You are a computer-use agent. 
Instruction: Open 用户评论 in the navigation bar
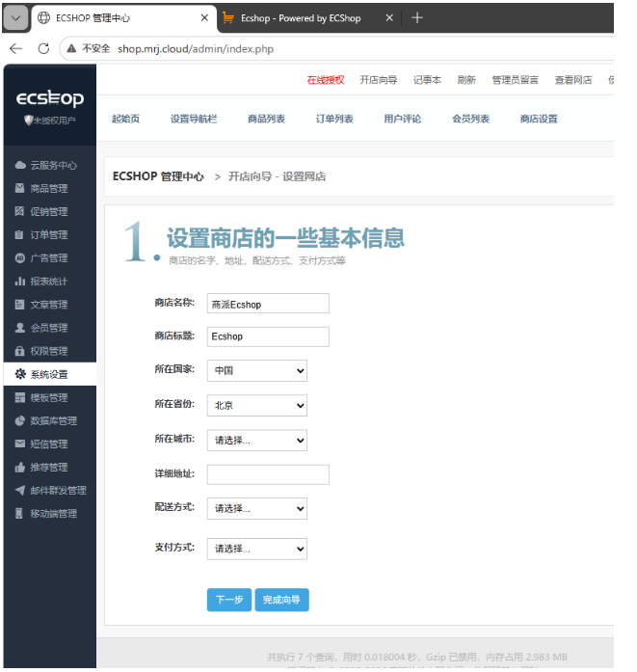[x=402, y=119]
